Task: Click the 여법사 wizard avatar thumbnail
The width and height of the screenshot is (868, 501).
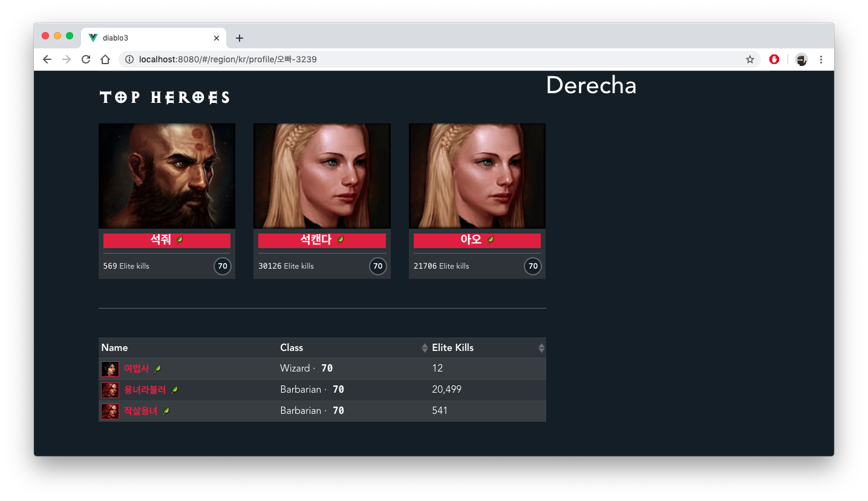Action: pyautogui.click(x=110, y=369)
